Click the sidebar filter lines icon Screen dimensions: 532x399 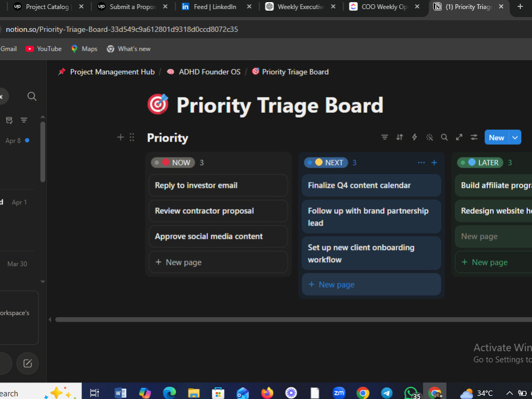24,120
